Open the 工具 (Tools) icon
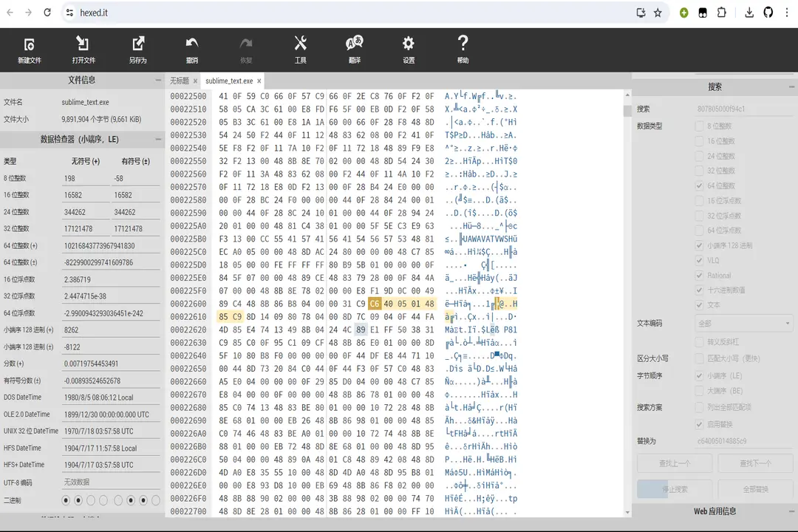Image resolution: width=798 pixels, height=532 pixels. coord(300,50)
